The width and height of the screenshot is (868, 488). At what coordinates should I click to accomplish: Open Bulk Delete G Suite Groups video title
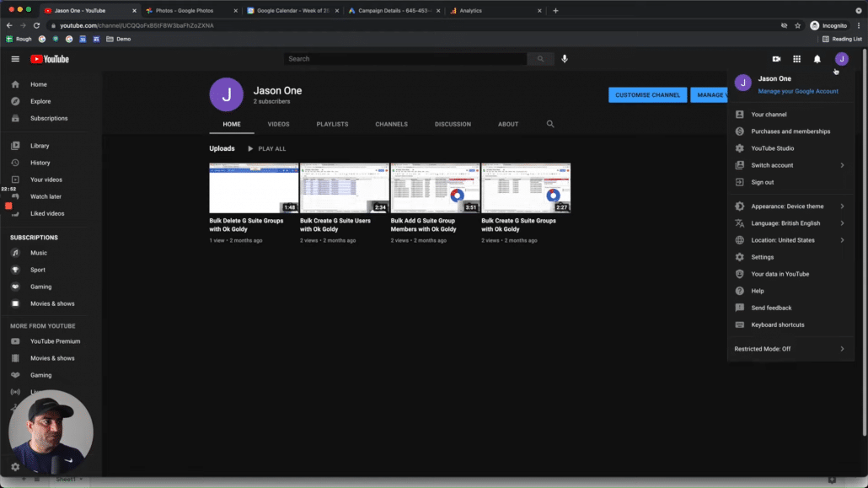point(246,225)
